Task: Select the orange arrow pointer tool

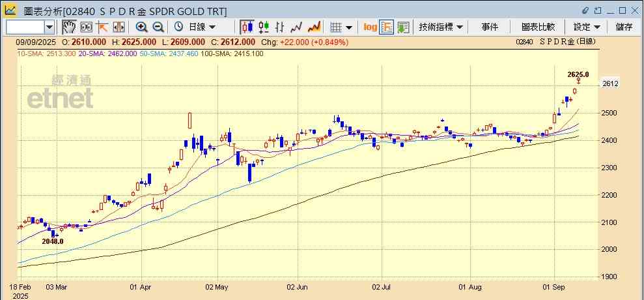Action: (x=102, y=27)
